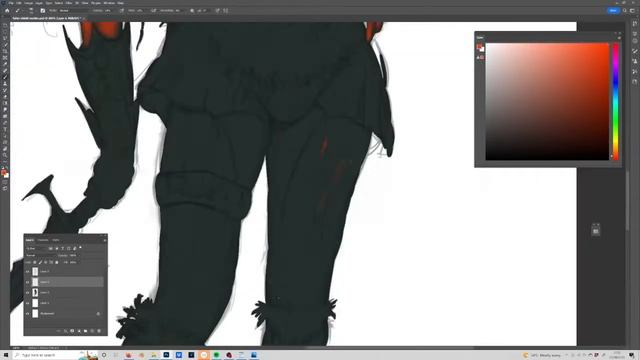Create new fill or adjustment layer
Viewport: 640px width, 360px height.
(x=79, y=331)
